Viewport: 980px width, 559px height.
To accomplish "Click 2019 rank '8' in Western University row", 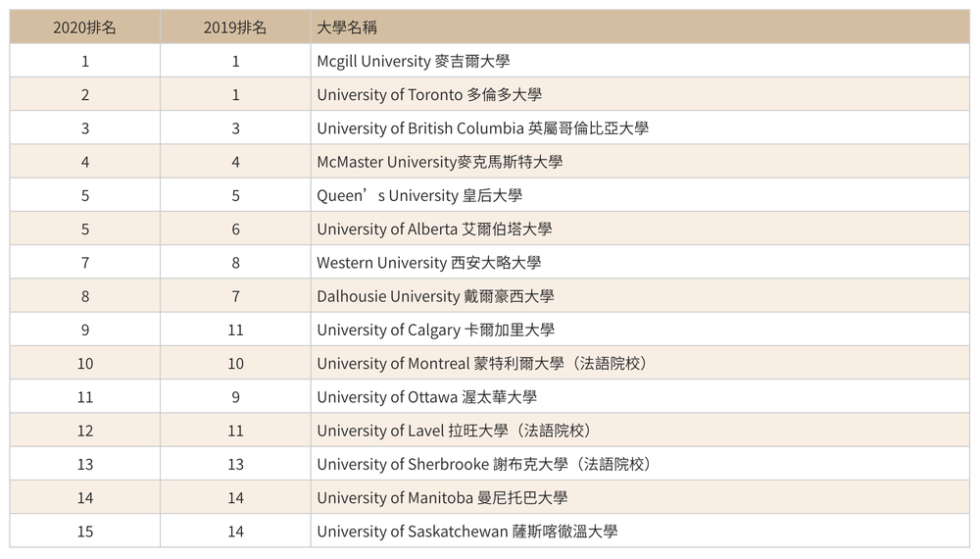I will [235, 263].
